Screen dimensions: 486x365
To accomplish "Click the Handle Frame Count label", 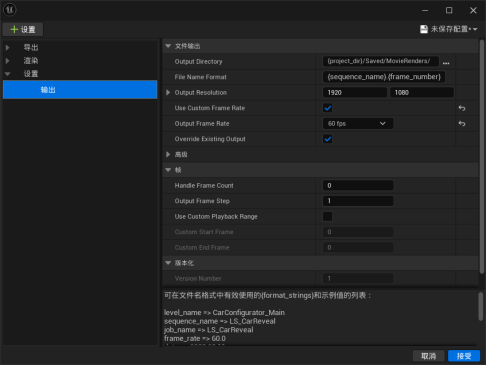I will pyautogui.click(x=204, y=186).
